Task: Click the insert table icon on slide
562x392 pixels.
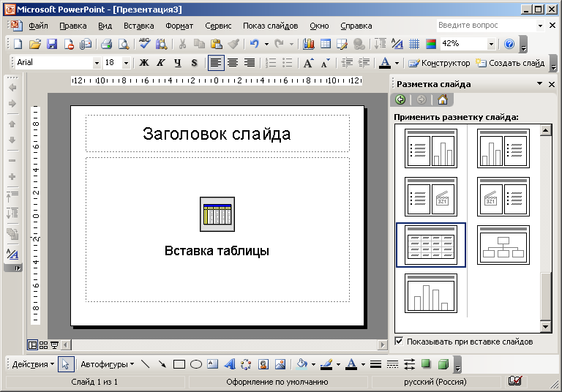Action: 217,214
